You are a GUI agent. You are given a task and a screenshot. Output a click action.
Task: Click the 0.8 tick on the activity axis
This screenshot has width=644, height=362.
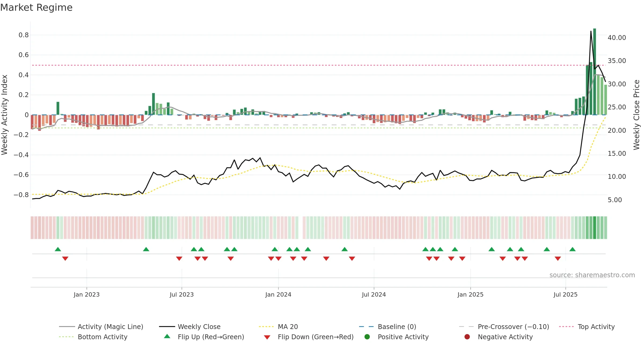tap(24, 35)
